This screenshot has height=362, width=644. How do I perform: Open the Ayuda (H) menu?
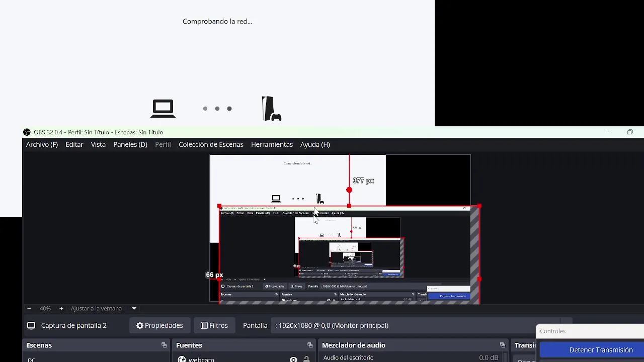pyautogui.click(x=315, y=144)
